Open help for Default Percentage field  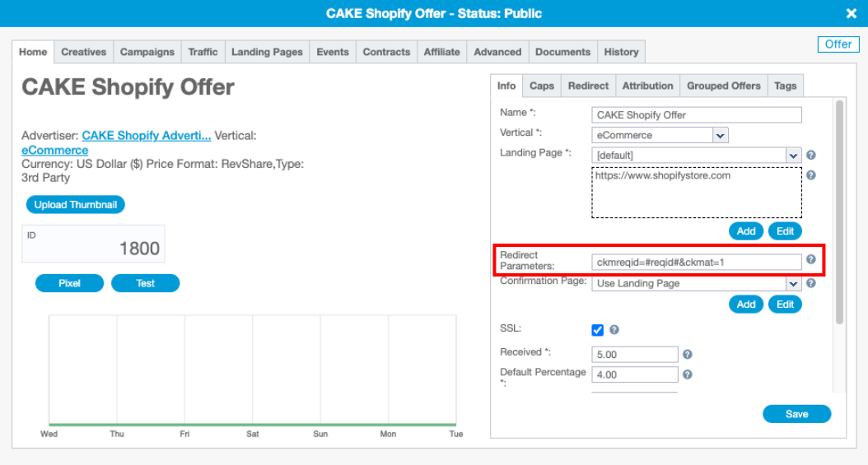coord(687,374)
